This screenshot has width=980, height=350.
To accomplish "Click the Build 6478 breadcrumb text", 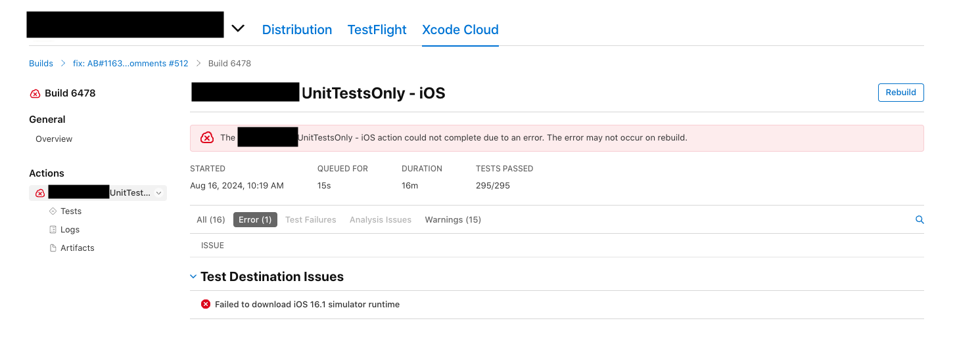I will [229, 64].
